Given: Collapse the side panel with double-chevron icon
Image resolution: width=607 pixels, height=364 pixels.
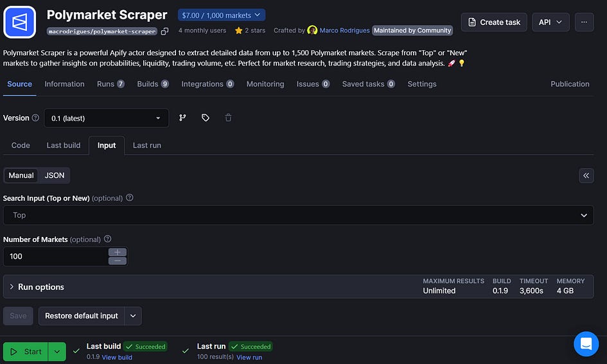Looking at the screenshot, I should (586, 176).
